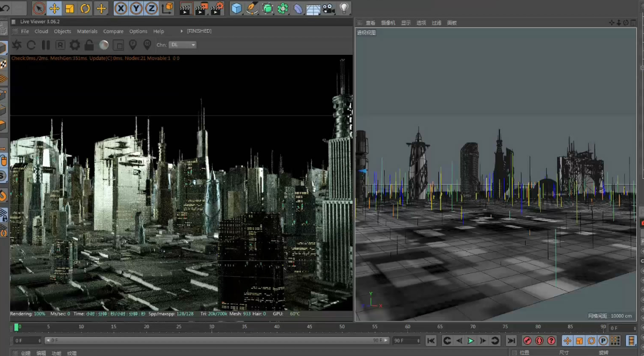This screenshot has height=356, width=644.
Task: Activate the Rotate tool
Action: (x=85, y=8)
